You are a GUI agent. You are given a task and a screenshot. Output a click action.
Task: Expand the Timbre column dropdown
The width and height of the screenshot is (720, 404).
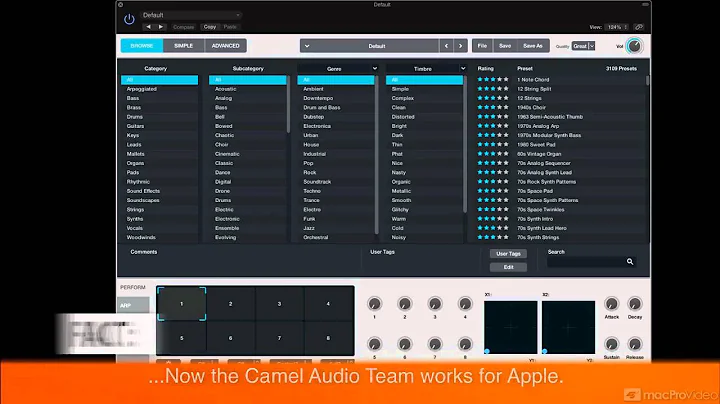(463, 68)
